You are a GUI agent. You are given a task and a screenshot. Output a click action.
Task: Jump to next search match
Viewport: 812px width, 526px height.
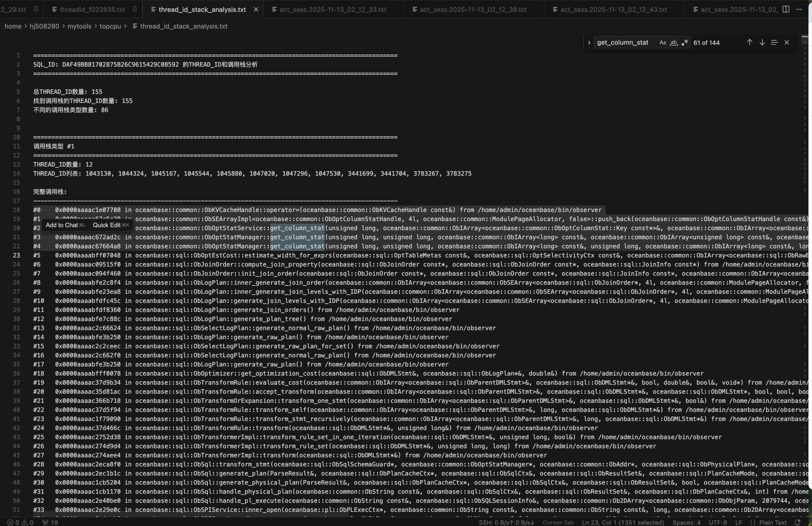pyautogui.click(x=762, y=43)
